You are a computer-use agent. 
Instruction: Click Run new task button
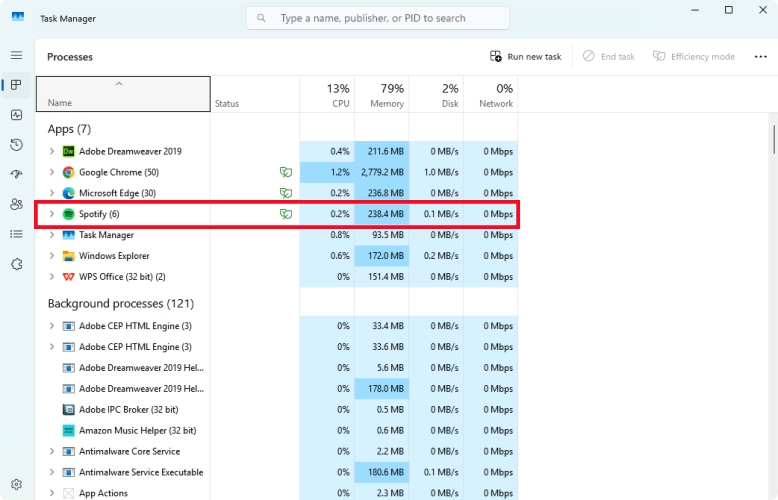click(525, 57)
